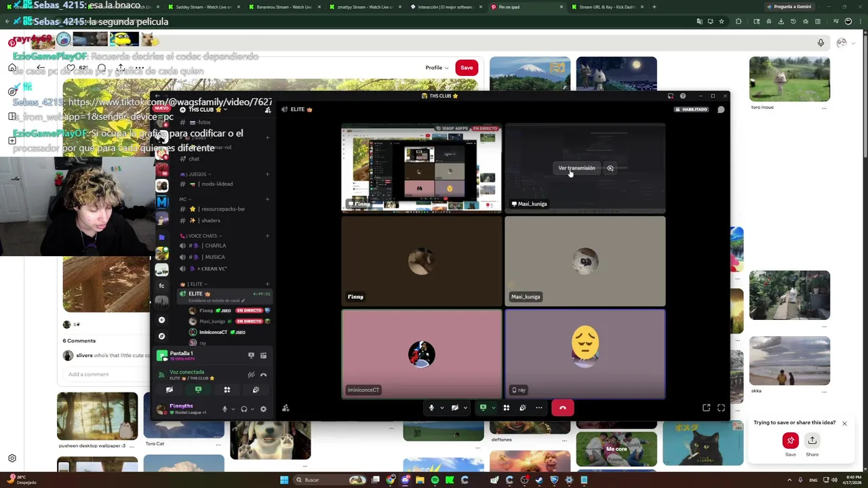The width and height of the screenshot is (868, 488).
Task: Join the MUSICA voice channel
Action: click(224, 257)
